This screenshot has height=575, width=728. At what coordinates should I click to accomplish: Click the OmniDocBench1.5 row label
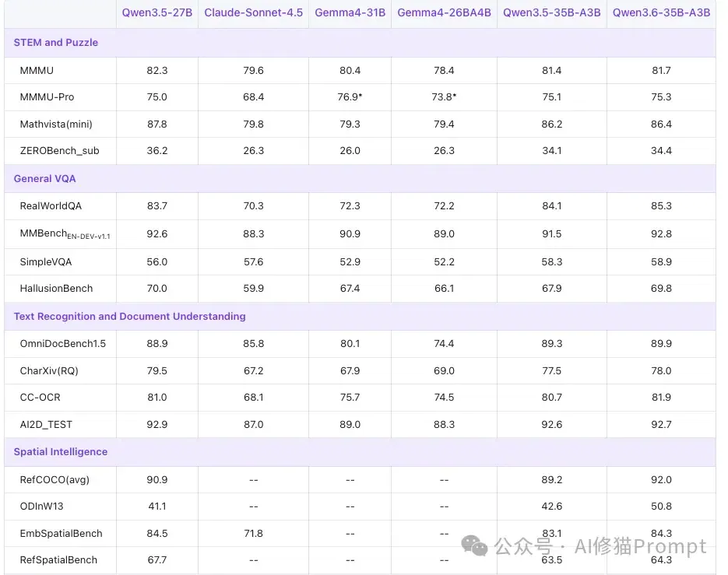tap(63, 343)
